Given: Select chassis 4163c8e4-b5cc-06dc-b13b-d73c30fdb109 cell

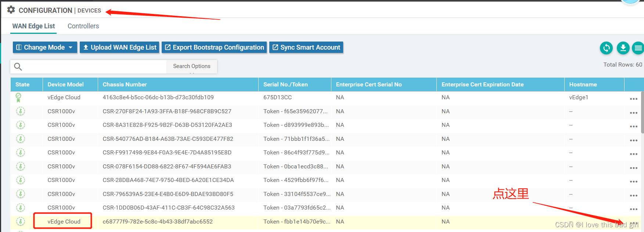Looking at the screenshot, I should tap(158, 97).
